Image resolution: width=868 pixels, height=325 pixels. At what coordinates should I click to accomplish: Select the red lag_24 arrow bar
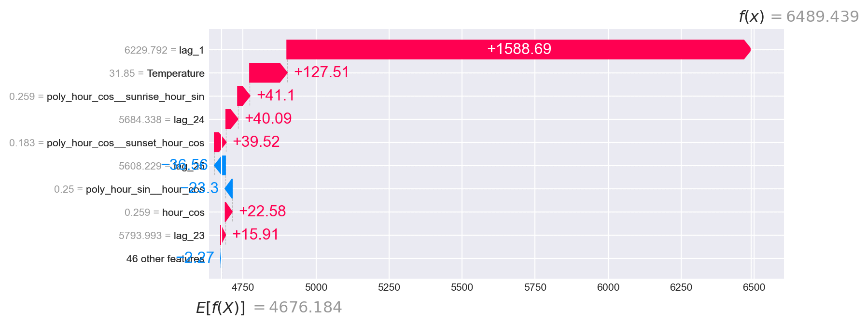pyautogui.click(x=231, y=119)
